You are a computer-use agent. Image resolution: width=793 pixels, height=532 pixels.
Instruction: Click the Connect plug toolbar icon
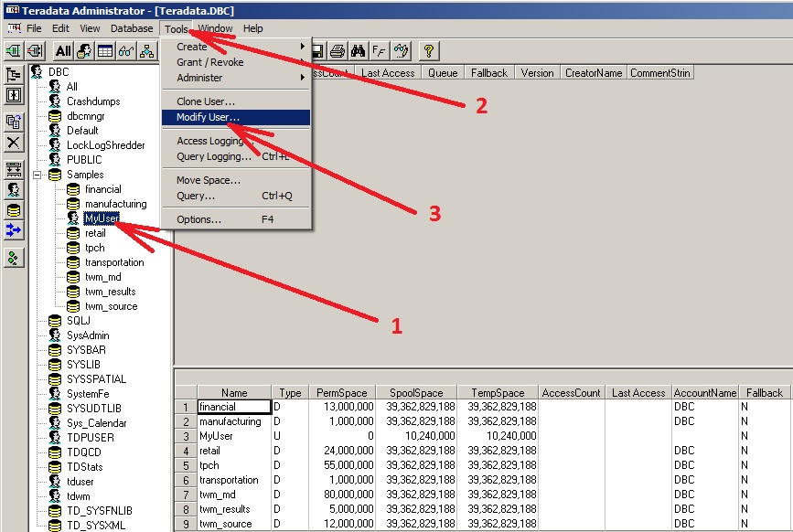click(x=14, y=51)
